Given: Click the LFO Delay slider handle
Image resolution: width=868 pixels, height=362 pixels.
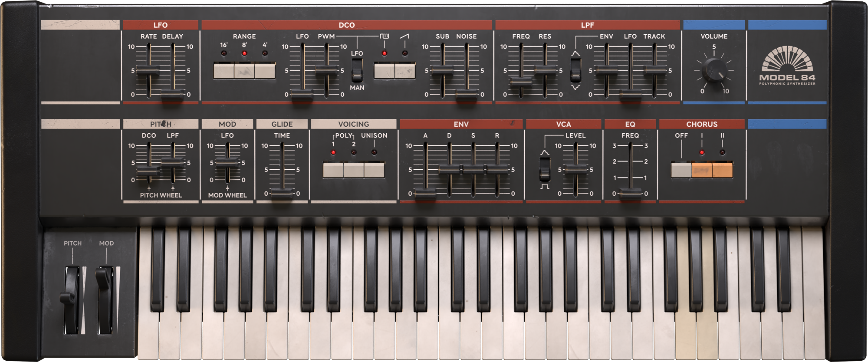Looking at the screenshot, I should 172,95.
